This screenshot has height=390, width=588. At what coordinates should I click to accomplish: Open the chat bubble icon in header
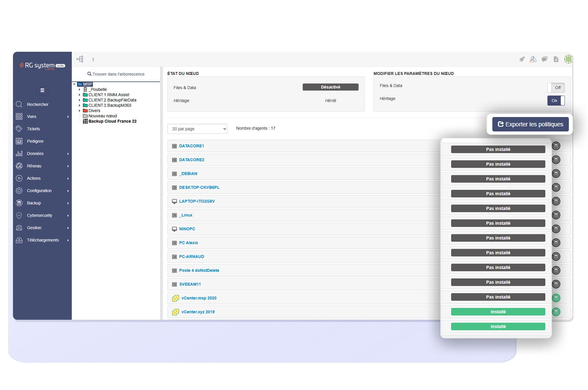pyautogui.click(x=544, y=59)
